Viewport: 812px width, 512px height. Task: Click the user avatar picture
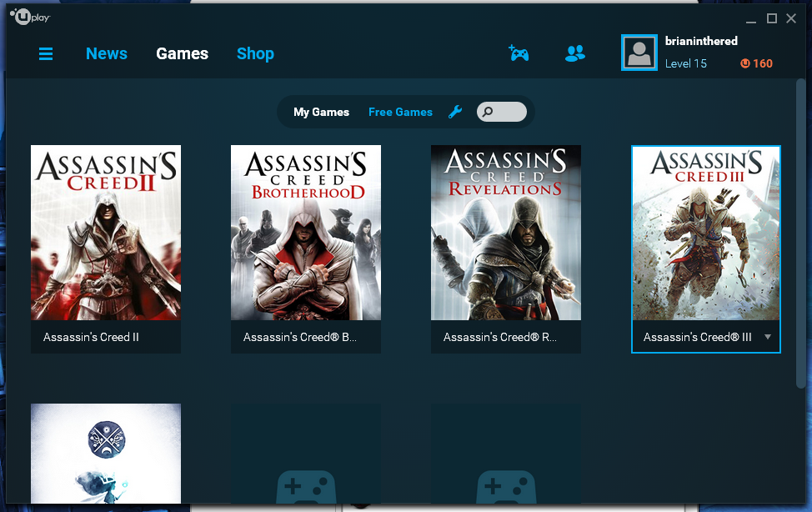pyautogui.click(x=639, y=53)
